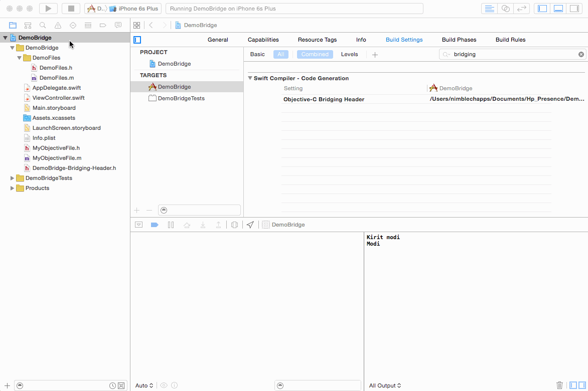Collapse the DemoBridge project root
Image resolution: width=588 pixels, height=391 pixels.
(x=5, y=38)
